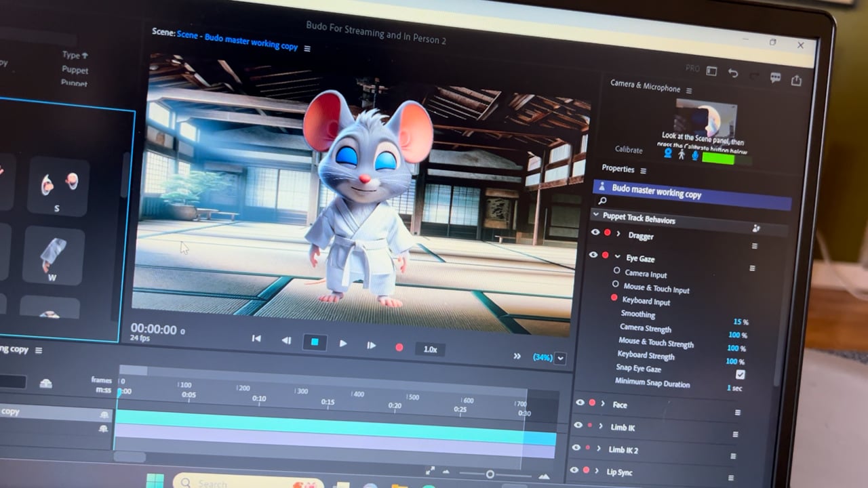Viewport: 868px width, 488px height.
Task: Open the Eye Gaze behavior options menu
Action: pos(752,269)
